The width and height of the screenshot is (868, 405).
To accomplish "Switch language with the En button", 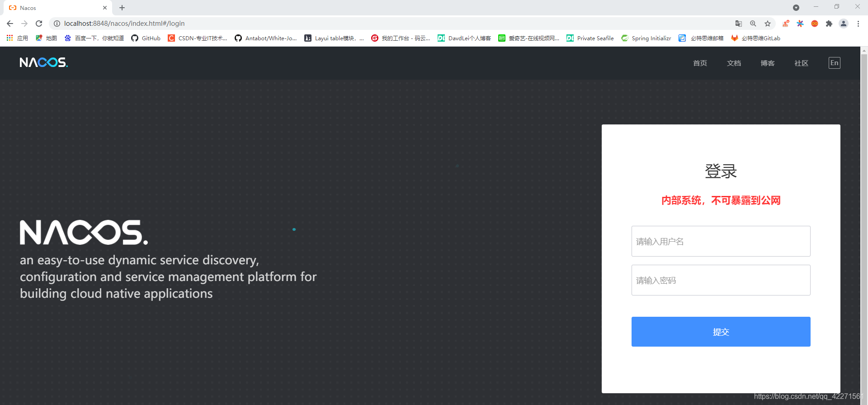I will pos(835,63).
